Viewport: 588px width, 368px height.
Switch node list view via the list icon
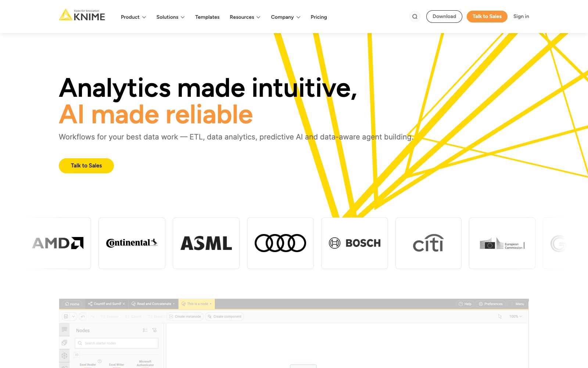pos(145,330)
